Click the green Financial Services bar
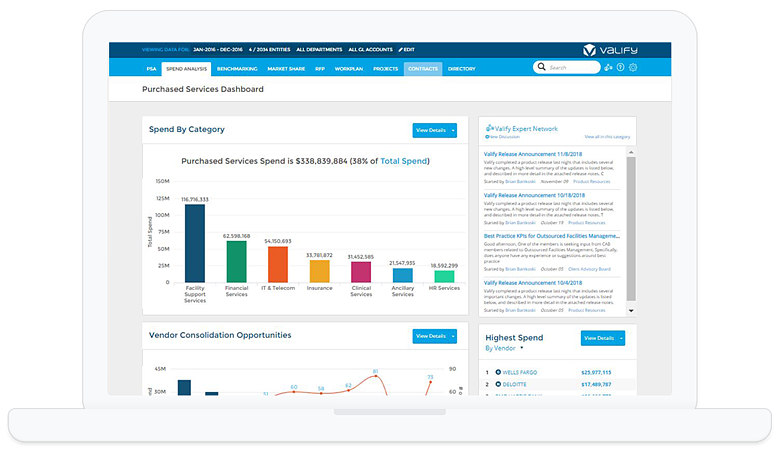Image resolution: width=779 pixels, height=450 pixels. 236,262
